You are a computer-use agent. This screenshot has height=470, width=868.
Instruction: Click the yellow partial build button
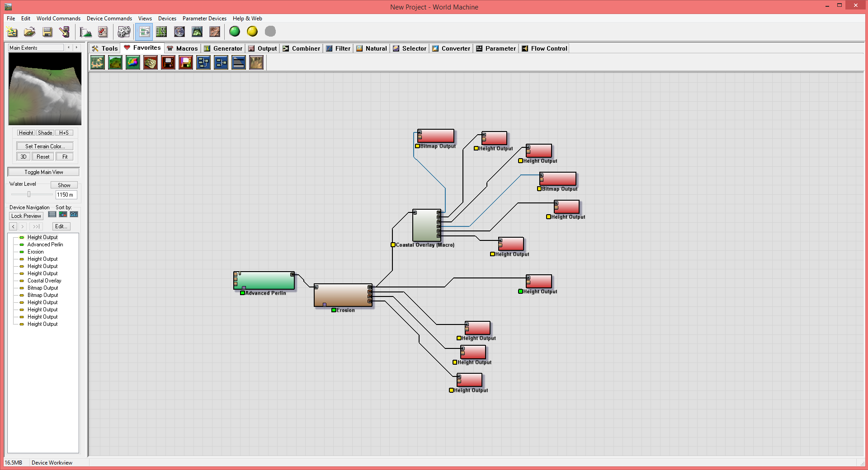pos(252,32)
